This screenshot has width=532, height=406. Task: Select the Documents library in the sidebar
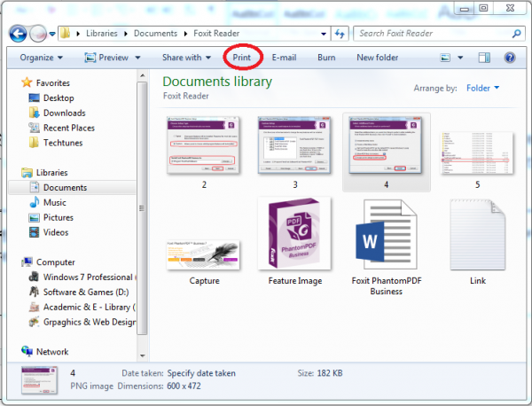click(x=72, y=188)
